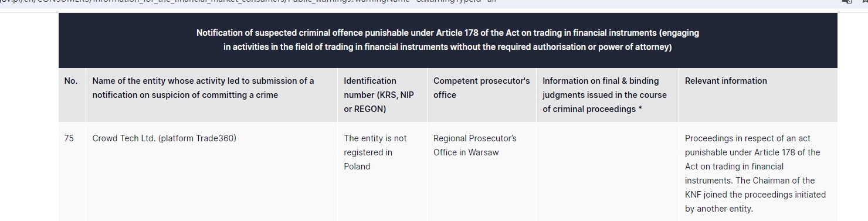
Task: Select 'Relevant information' column header
Action: click(x=726, y=81)
